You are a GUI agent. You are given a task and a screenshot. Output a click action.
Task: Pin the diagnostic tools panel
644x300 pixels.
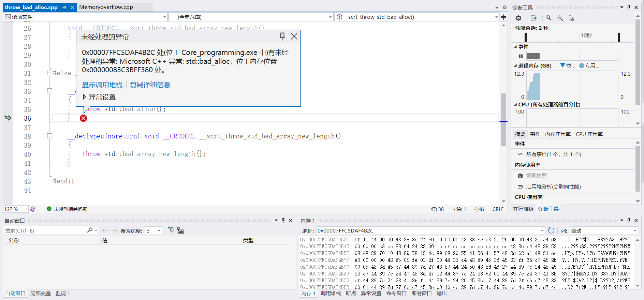[629, 7]
